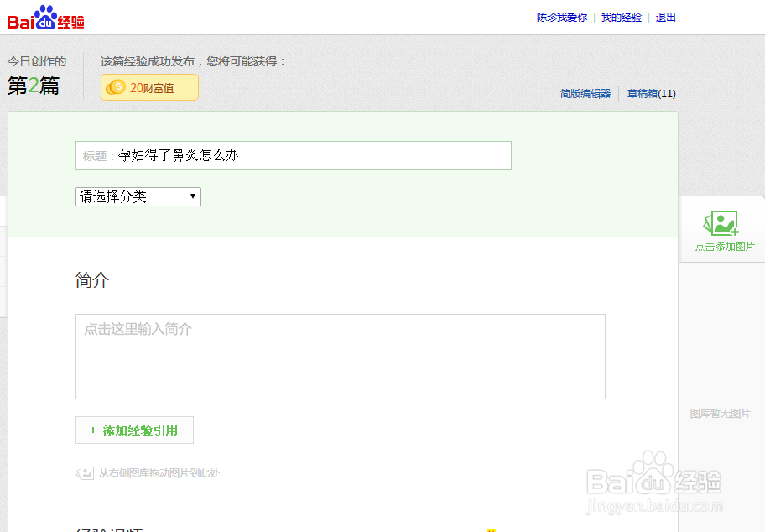Click the 点击这里输入简介 placeholder box

(x=340, y=356)
